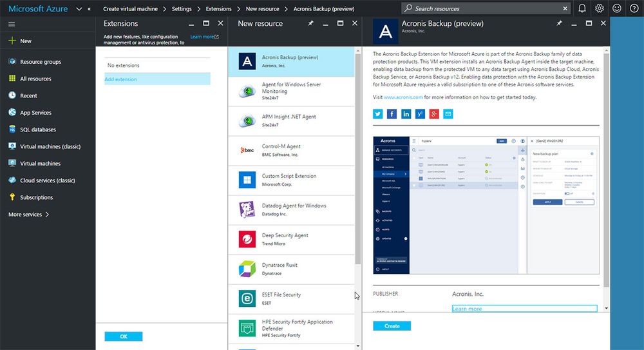Collapse breadcrumb with double chevron
This screenshot has height=350, width=644.
pos(89,8)
